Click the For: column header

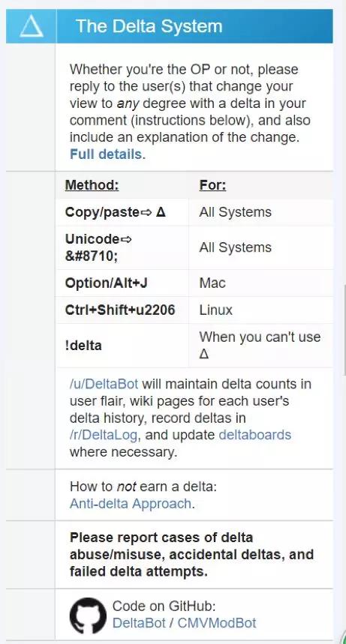(212, 185)
